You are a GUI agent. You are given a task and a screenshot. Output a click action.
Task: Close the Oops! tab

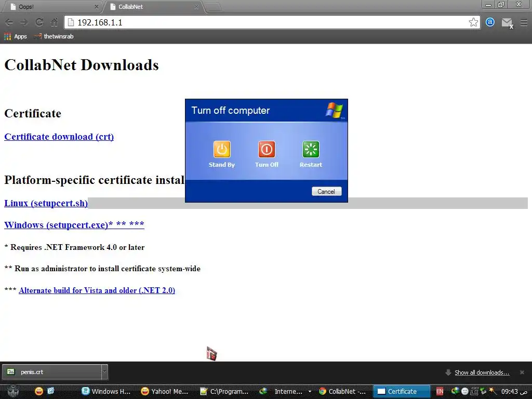tap(96, 7)
